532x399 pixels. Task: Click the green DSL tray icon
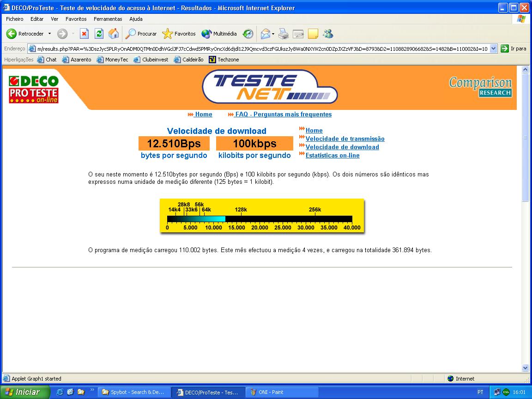(x=506, y=392)
